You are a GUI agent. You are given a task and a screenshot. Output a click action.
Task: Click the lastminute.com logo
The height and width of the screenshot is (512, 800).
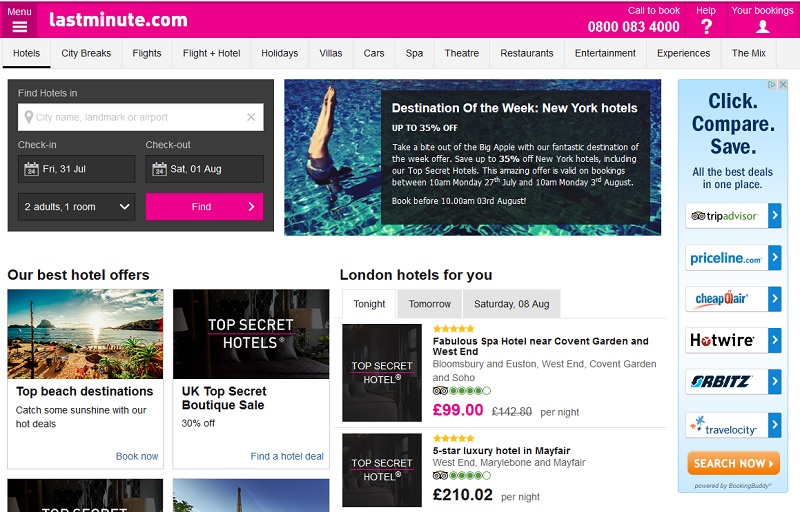pos(118,20)
